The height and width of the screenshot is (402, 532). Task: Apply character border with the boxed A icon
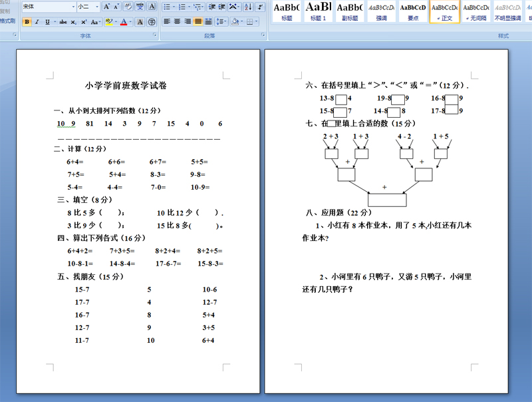tap(152, 7)
